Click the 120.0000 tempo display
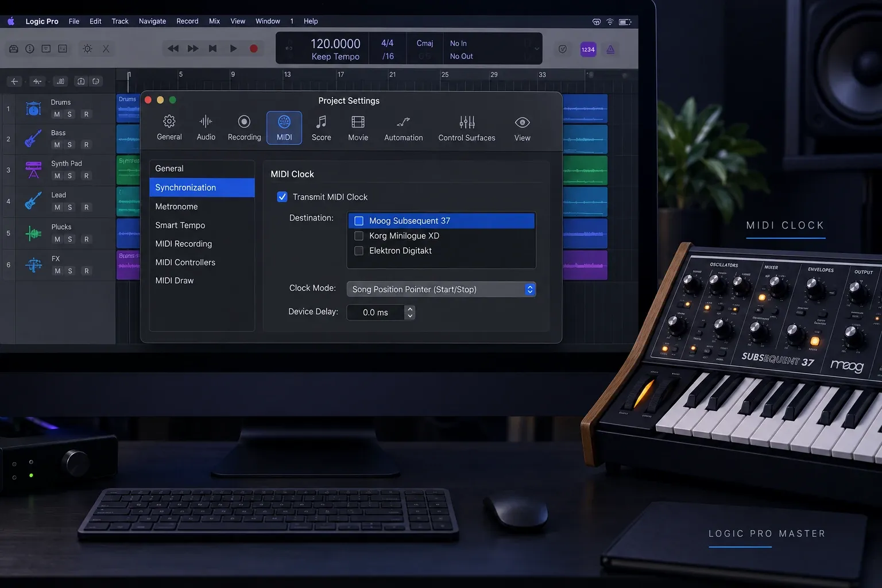Screen dimensions: 882x588 [335, 44]
